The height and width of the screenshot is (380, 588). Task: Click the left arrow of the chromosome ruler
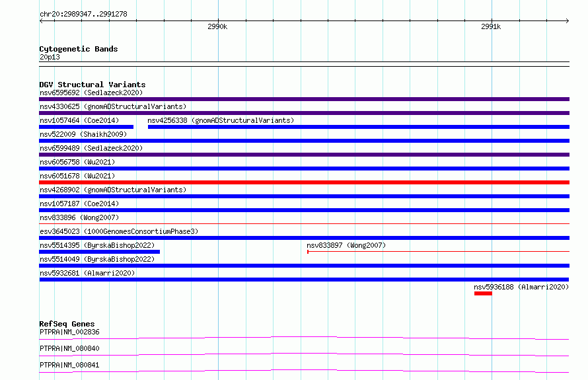(x=41, y=20)
